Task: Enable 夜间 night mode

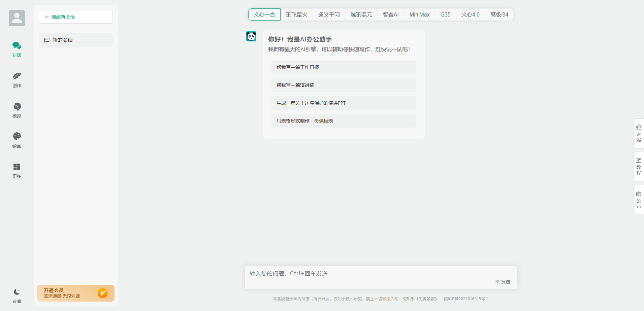Action: point(17,295)
